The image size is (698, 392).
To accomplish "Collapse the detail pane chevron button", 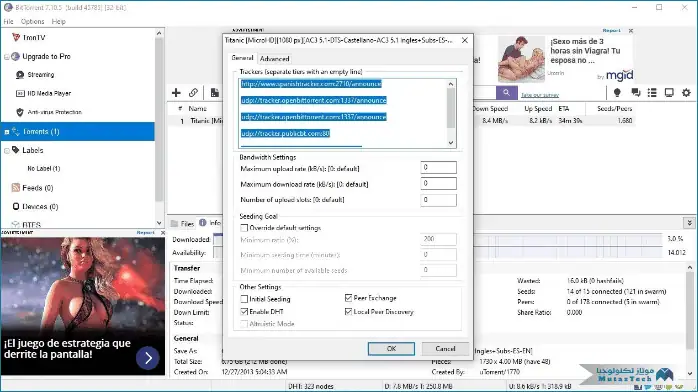I will pos(689,222).
